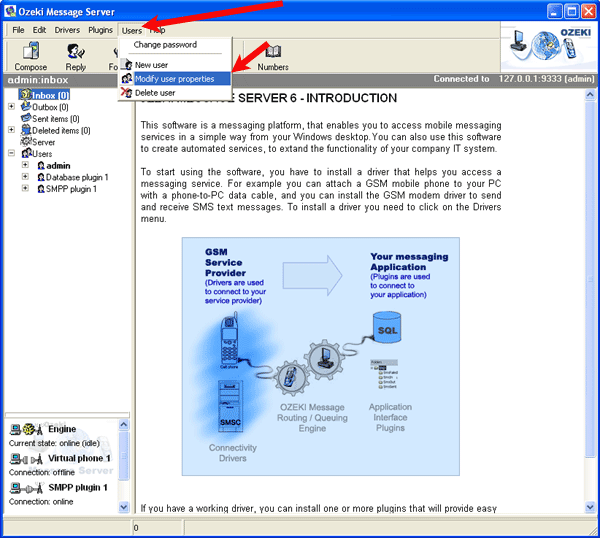Viewport: 600px width, 538px height.
Task: Click the SMPP plugin 1 connection icon
Action: click(x=27, y=488)
